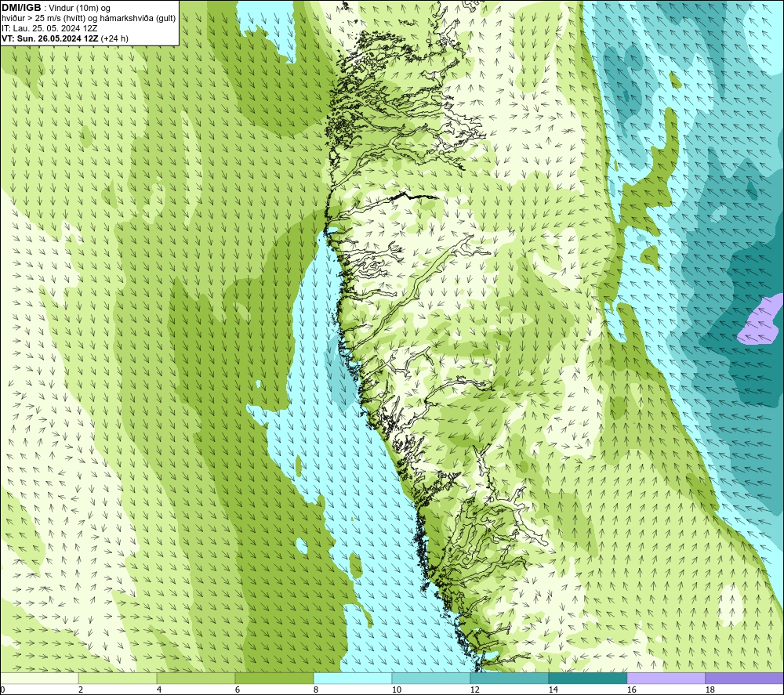Click the 6–8 m/s dark green legend swatch
The height and width of the screenshot is (695, 784).
(x=274, y=678)
